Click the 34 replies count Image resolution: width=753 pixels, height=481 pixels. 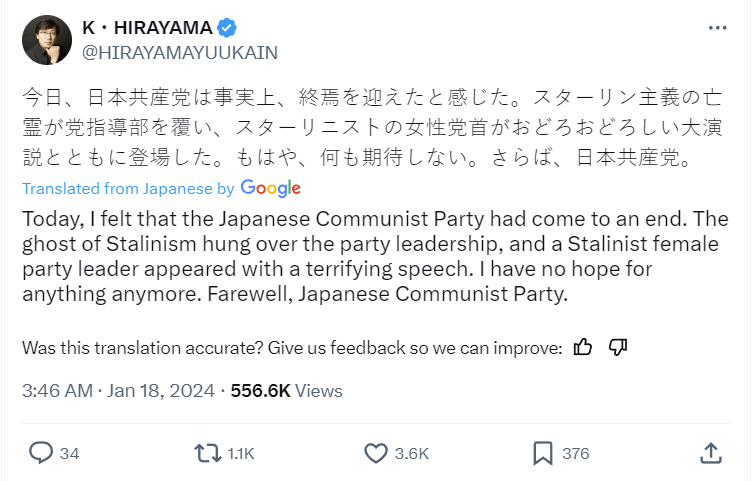[69, 454]
